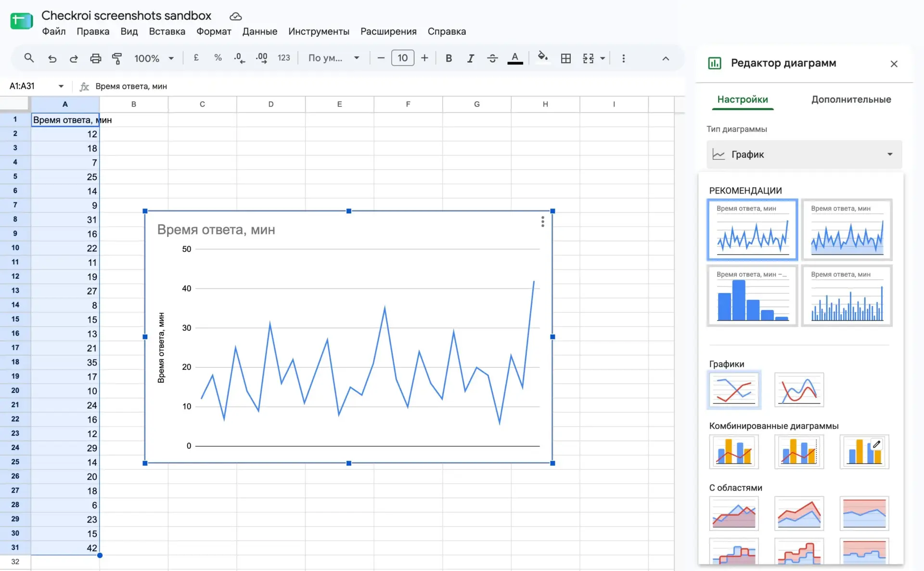Decrease decimal places icon

(239, 58)
